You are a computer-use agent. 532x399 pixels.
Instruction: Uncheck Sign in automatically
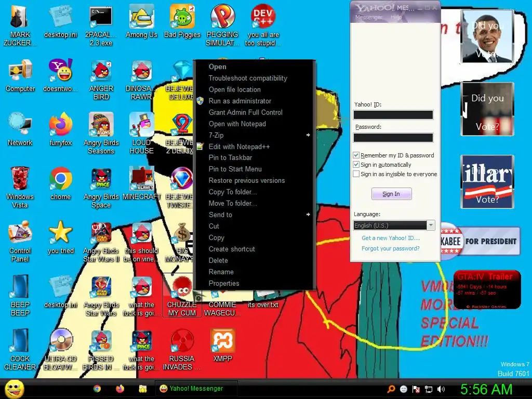click(356, 165)
